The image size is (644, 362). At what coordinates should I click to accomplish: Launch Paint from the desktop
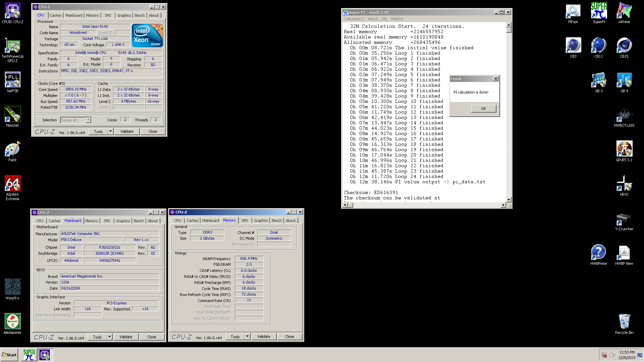[x=12, y=152]
